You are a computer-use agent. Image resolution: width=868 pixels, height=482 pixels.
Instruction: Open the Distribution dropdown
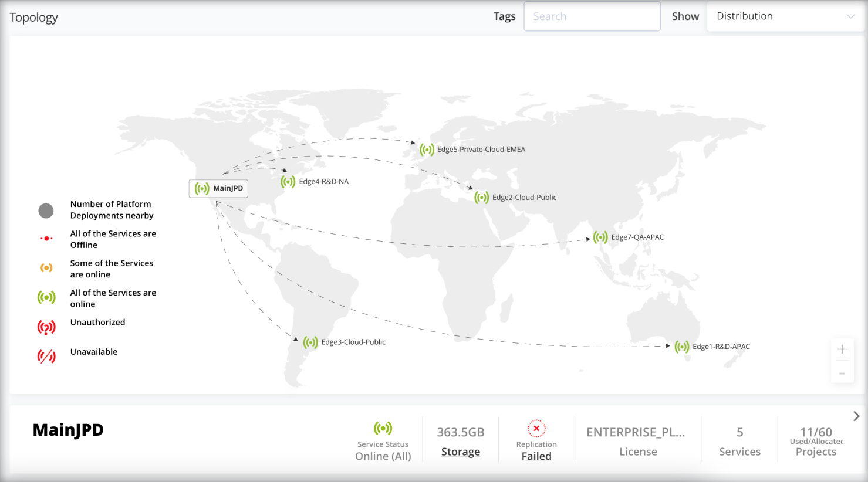click(x=785, y=16)
